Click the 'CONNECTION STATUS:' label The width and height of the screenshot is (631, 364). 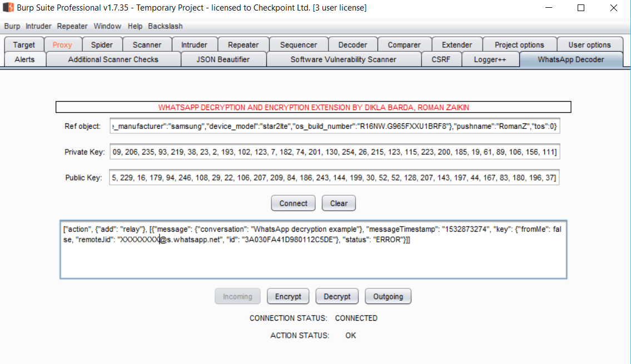(x=288, y=318)
